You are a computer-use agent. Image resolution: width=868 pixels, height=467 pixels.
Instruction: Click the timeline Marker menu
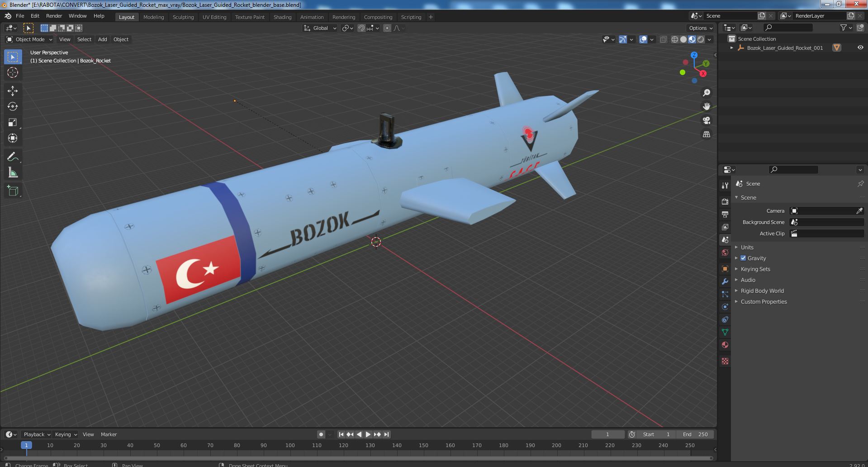109,434
